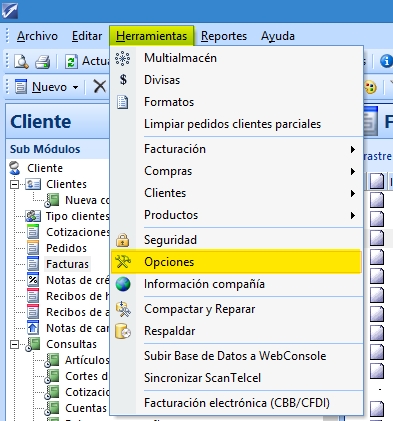Click the Seguridad padlock icon

[122, 240]
